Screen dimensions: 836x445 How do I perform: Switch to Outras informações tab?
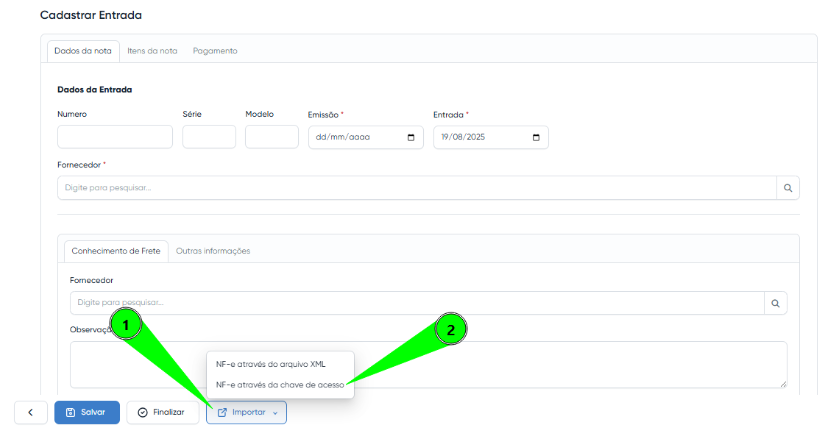tap(213, 251)
